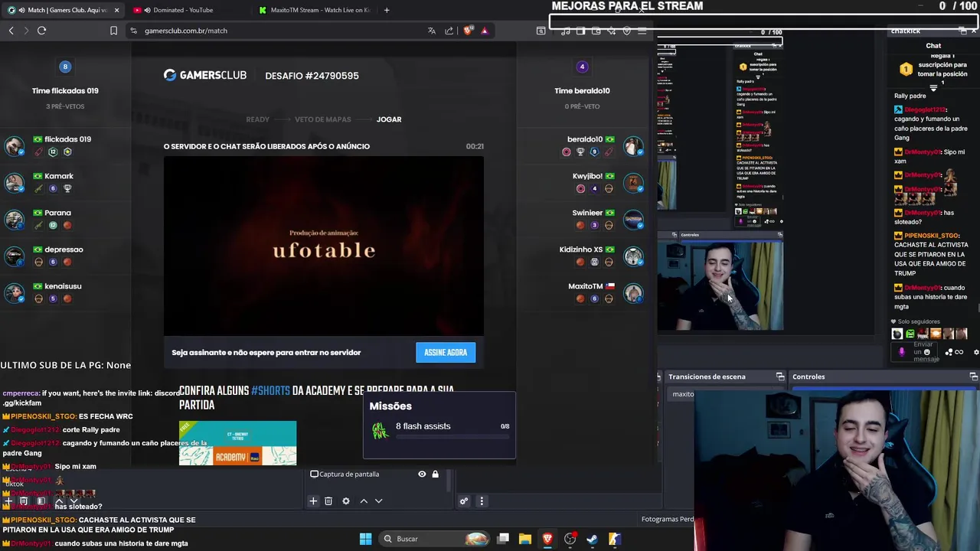Click the ASSINE AGORA button
This screenshot has height=551, width=980.
pos(446,353)
